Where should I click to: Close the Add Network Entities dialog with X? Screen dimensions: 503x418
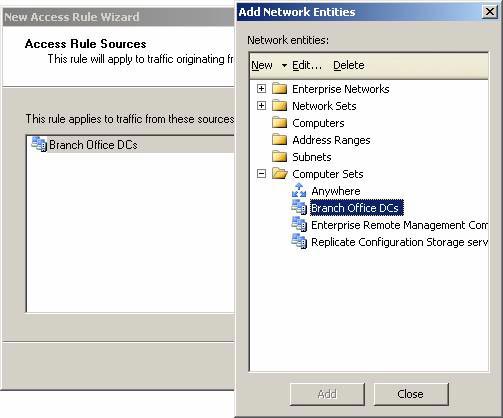coord(490,12)
